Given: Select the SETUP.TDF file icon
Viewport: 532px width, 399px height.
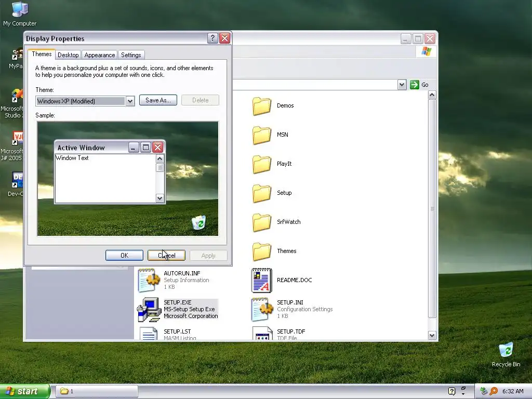Looking at the screenshot, I should coord(262,333).
